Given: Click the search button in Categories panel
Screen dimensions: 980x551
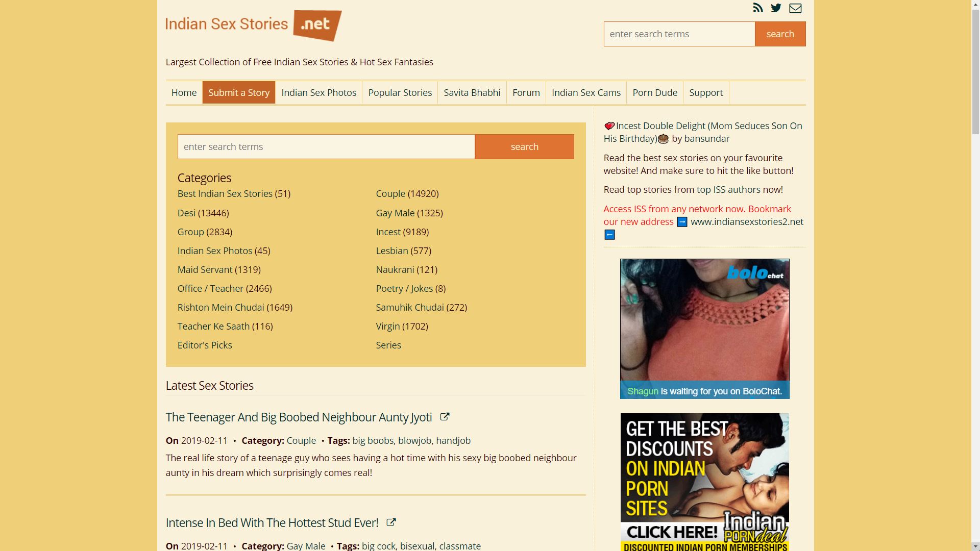Looking at the screenshot, I should (x=524, y=146).
